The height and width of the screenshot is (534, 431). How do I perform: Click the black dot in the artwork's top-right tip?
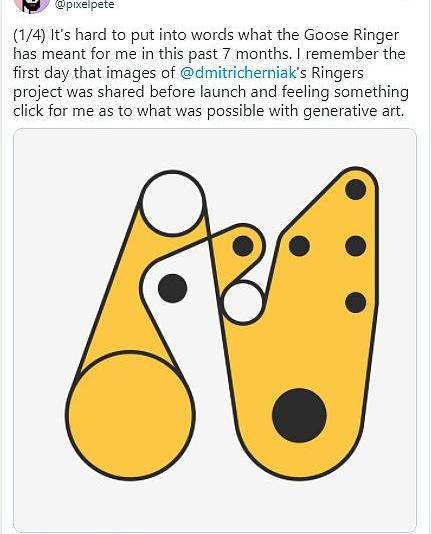(355, 189)
